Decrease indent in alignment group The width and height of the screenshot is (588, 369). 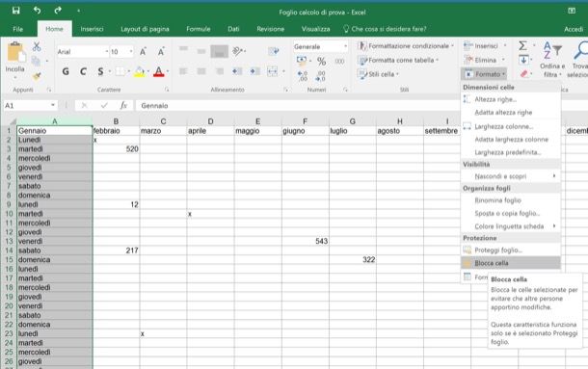click(237, 71)
